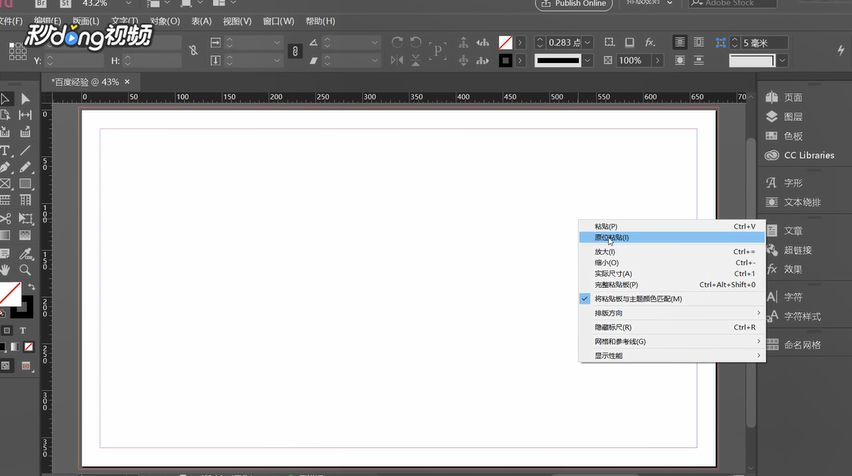Toggle constrain width and height link
Viewport: 852px width, 476px height.
(193, 51)
